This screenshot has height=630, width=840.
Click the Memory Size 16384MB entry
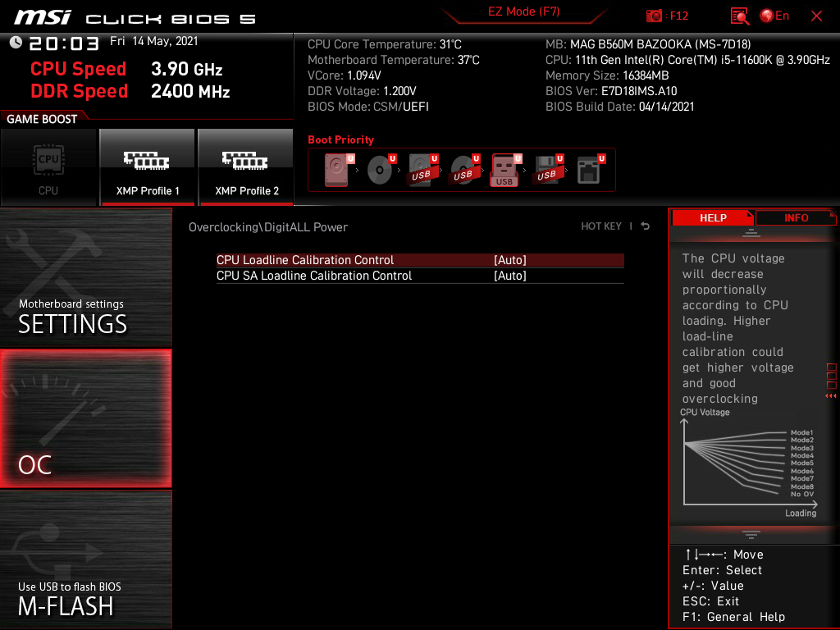point(607,75)
